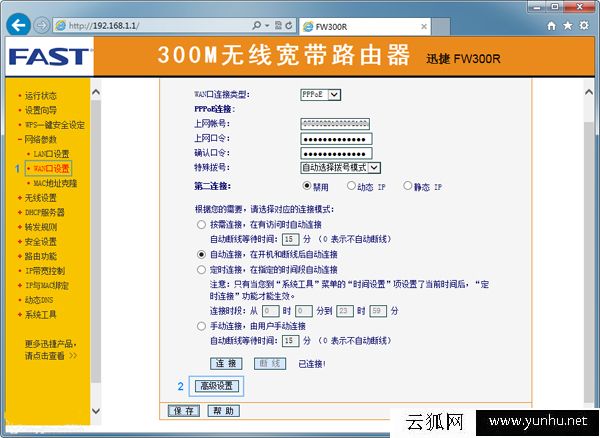Open 特殊拨号 自动选择拨号模式 dropdown
Viewport: 600px width, 438px height.
(340, 168)
